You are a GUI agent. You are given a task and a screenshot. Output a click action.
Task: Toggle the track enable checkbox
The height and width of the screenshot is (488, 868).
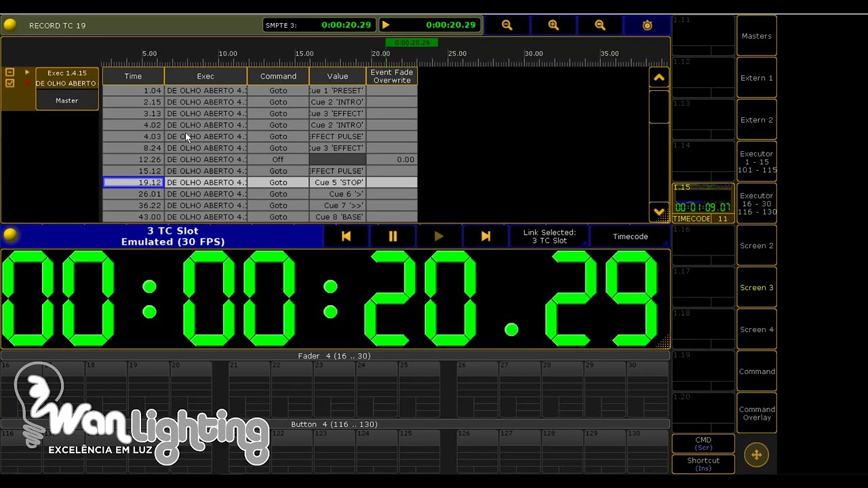coord(9,83)
